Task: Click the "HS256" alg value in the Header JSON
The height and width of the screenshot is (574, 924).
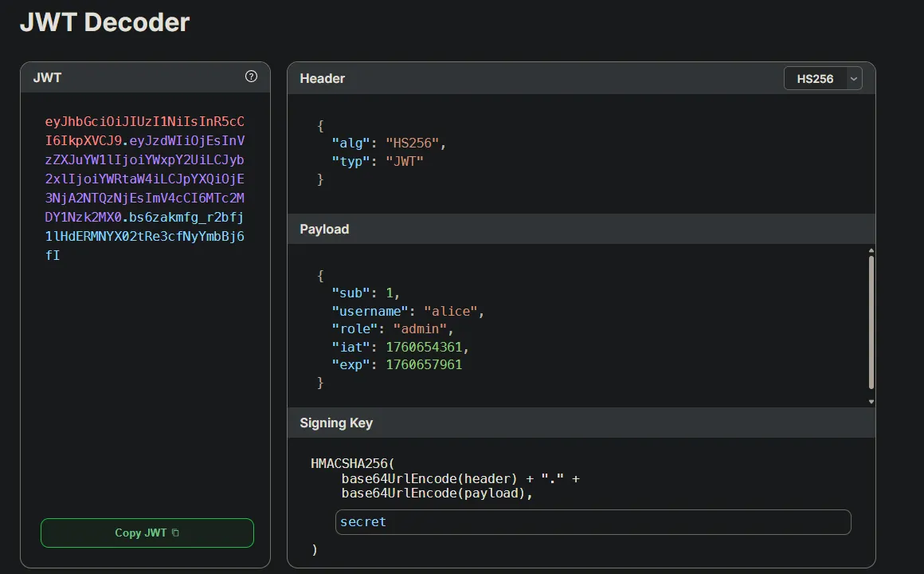Action: (413, 143)
